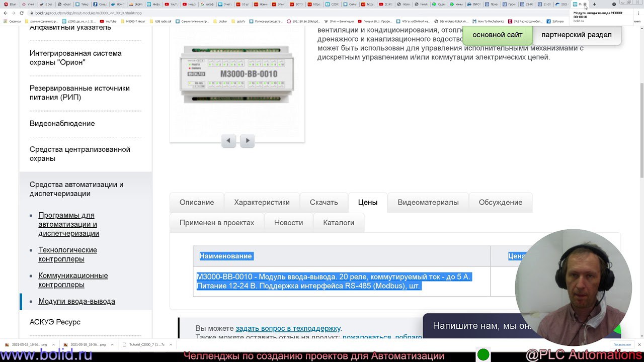Expand options for Tutorial_C2000_7 download
The height and width of the screenshot is (362, 644).
point(171,345)
